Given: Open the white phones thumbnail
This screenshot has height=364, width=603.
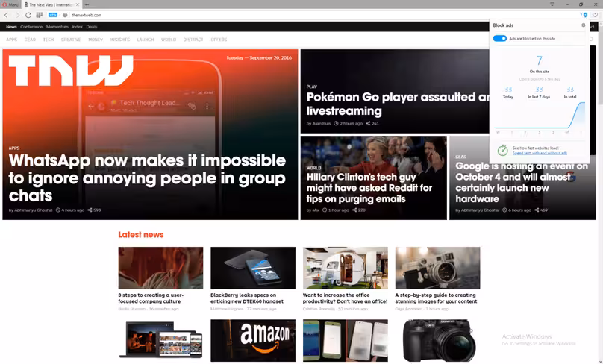Looking at the screenshot, I should point(346,341).
